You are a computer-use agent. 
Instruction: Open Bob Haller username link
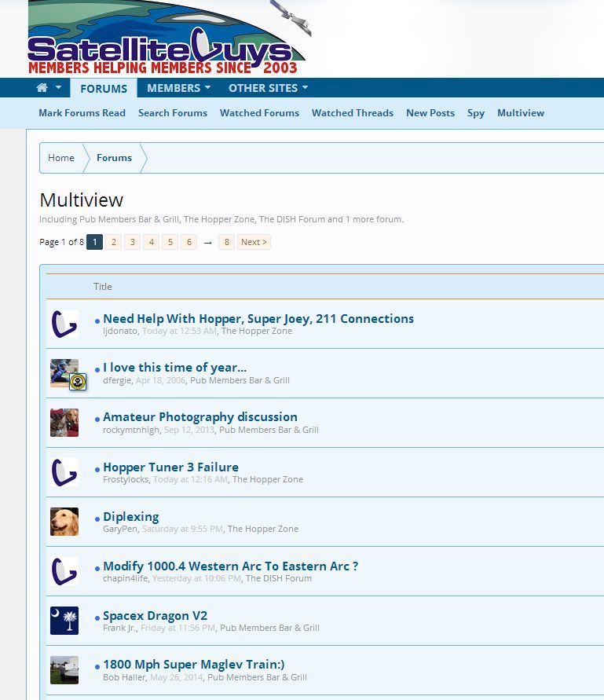[x=124, y=677]
